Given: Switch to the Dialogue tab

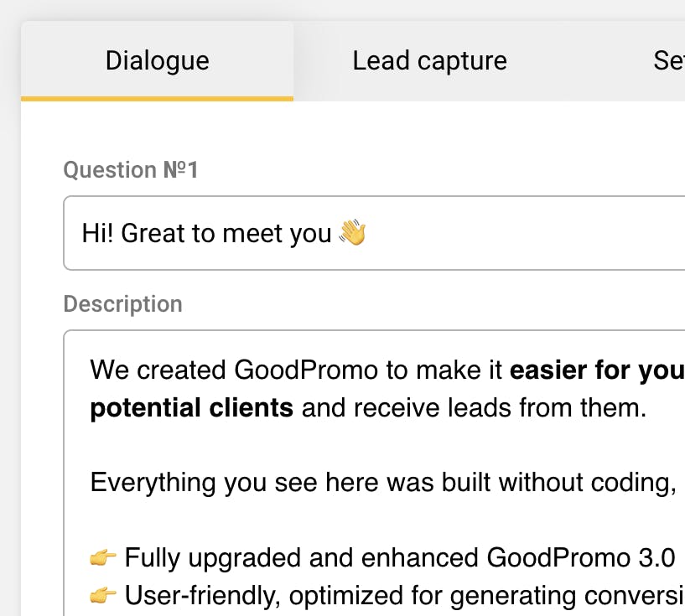Looking at the screenshot, I should point(157,61).
